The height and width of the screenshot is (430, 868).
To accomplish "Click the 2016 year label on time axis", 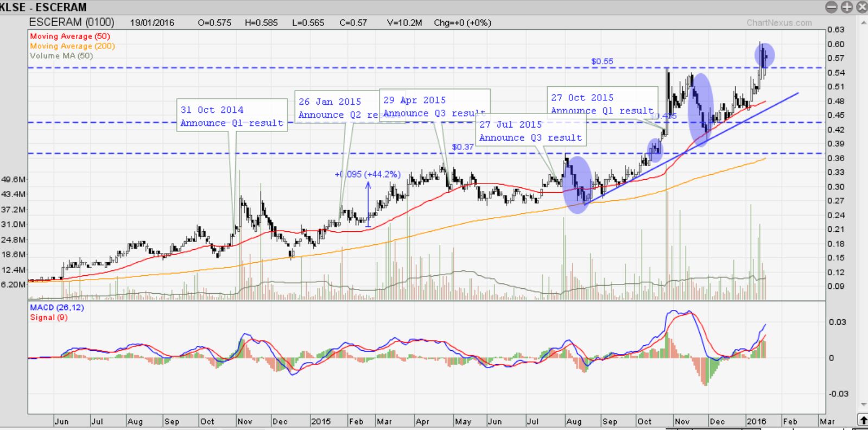I will (756, 421).
